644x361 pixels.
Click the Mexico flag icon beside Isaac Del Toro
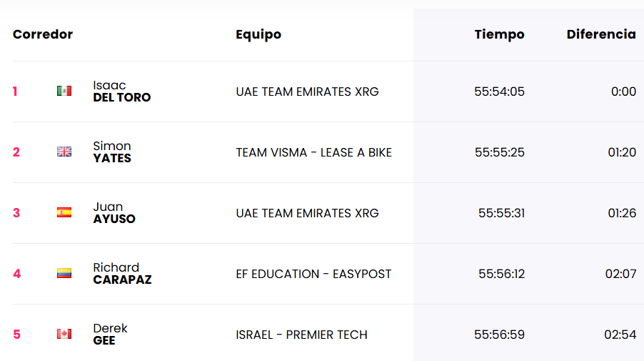tap(64, 91)
